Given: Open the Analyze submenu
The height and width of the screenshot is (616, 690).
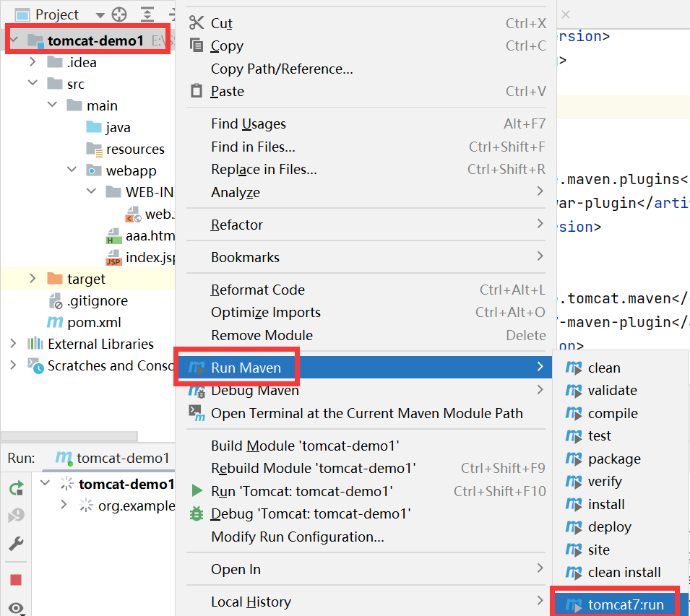Looking at the screenshot, I should coord(366,192).
